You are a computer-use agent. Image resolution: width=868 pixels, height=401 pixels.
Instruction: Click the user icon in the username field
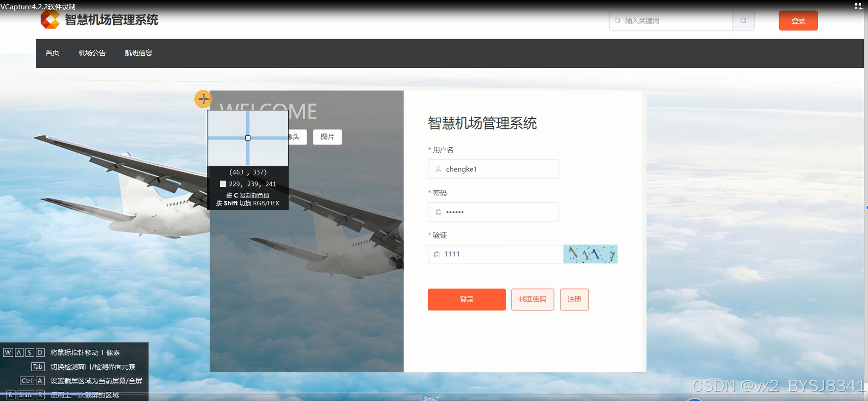tap(438, 169)
